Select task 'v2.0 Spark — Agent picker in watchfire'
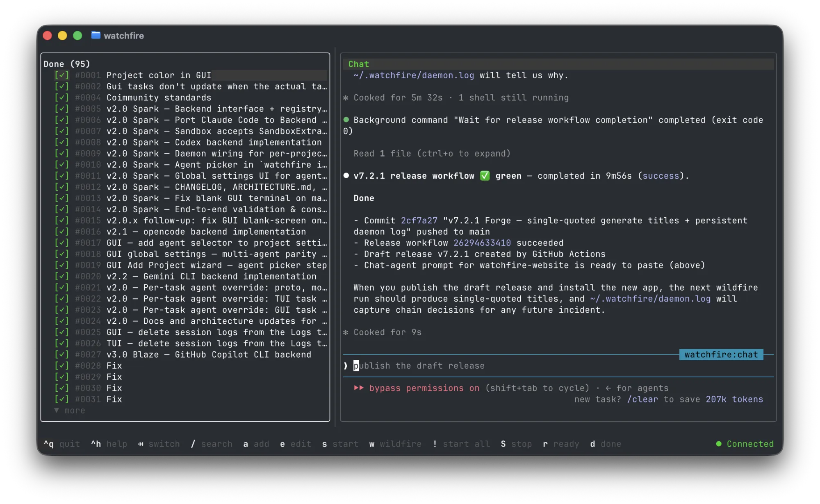The width and height of the screenshot is (820, 504). (x=216, y=164)
